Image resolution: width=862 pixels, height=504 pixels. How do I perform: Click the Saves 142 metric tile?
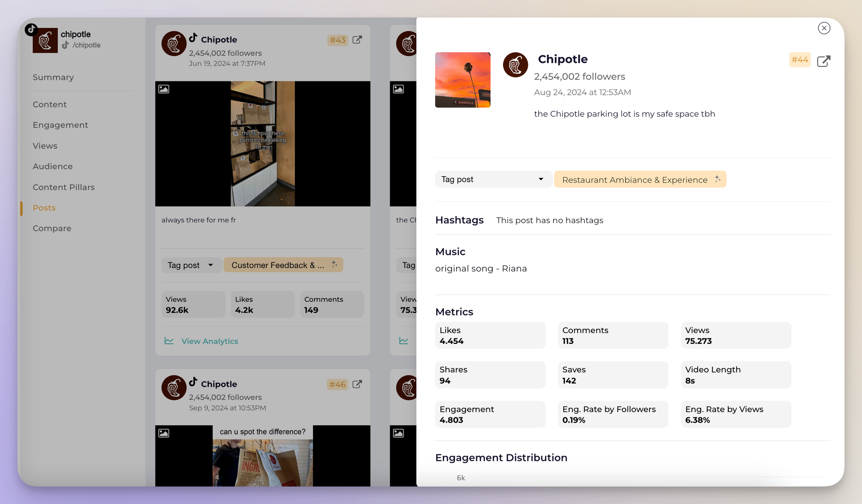[x=613, y=375]
